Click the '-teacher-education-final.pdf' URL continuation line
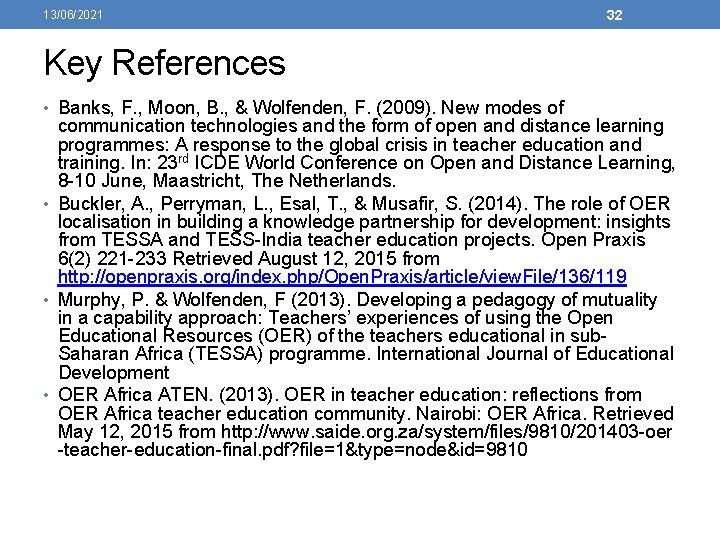 point(292,450)
